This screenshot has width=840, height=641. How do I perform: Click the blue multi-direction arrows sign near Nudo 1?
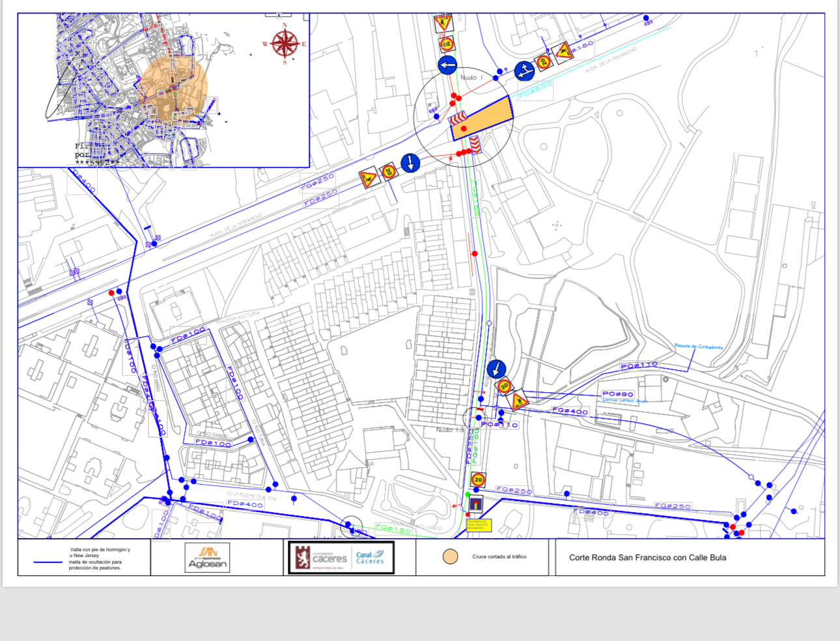pos(524,70)
